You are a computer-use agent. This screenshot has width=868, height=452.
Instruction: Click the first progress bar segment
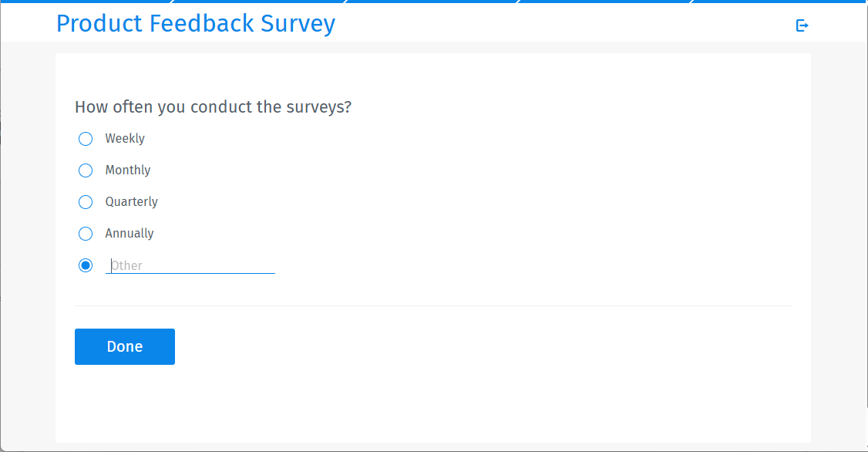point(85,2)
